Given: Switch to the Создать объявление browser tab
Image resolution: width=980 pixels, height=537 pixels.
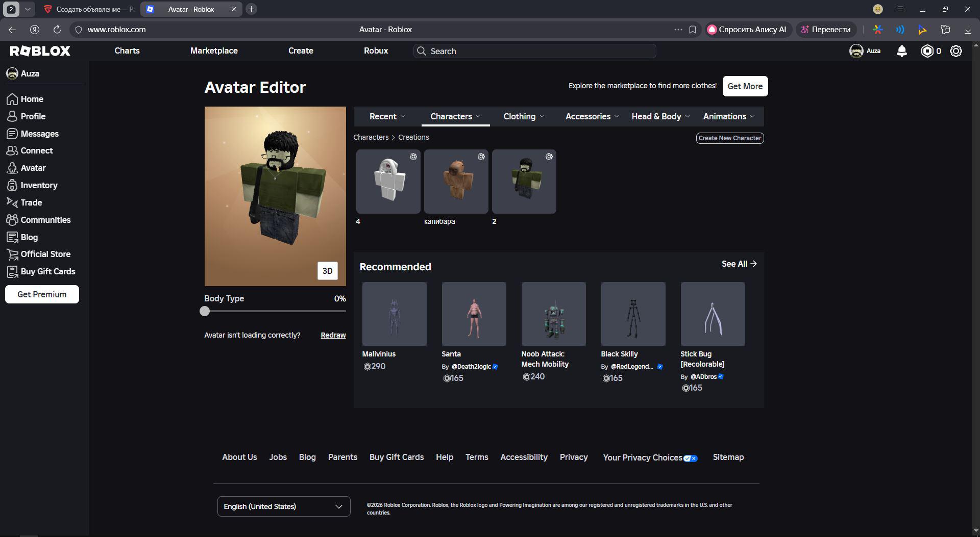Looking at the screenshot, I should (x=89, y=9).
